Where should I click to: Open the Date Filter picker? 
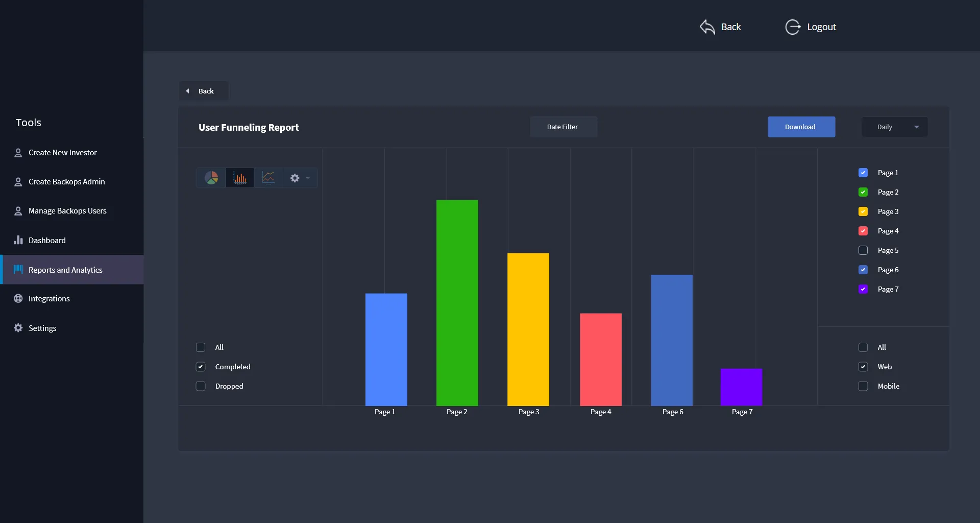[x=563, y=127]
